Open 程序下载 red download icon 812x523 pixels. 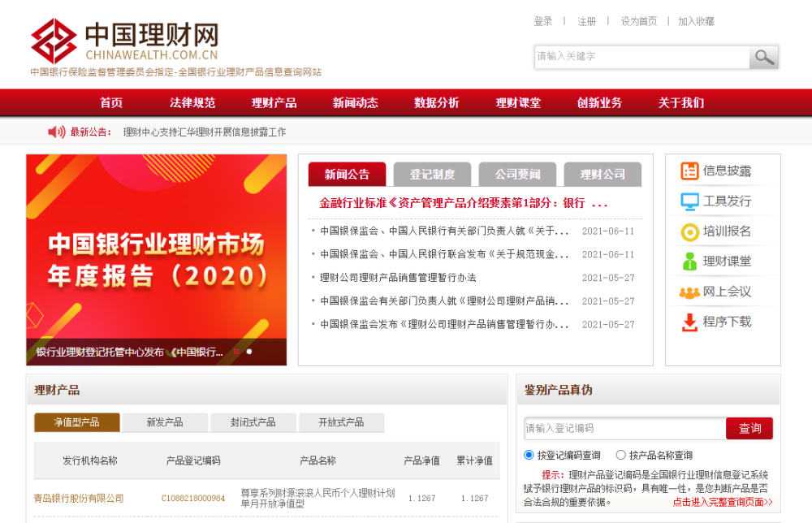(689, 322)
